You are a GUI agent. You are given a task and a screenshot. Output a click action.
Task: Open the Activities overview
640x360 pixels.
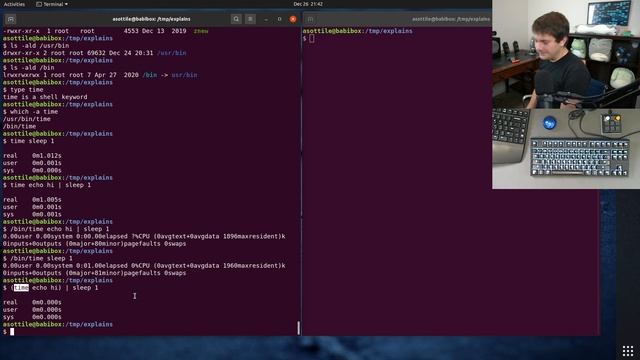tap(14, 4)
